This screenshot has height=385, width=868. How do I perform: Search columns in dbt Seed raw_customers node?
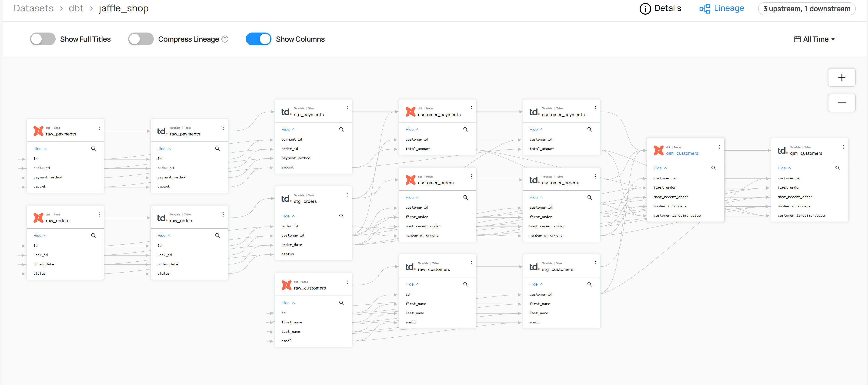coord(341,303)
